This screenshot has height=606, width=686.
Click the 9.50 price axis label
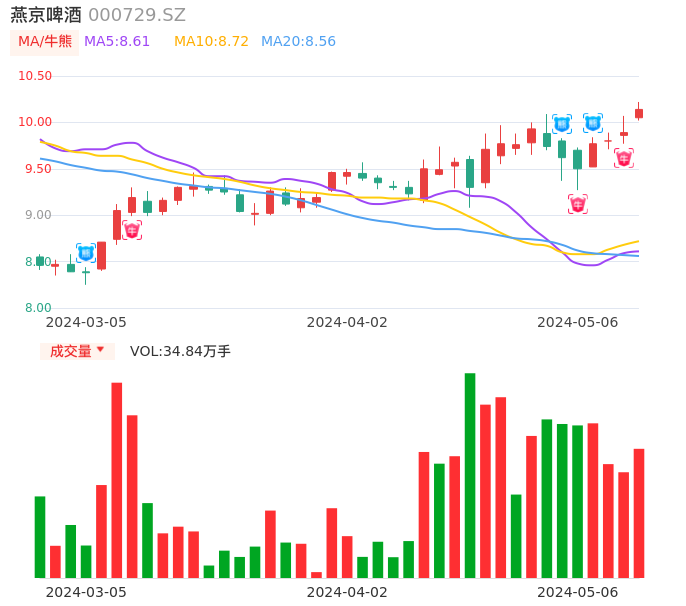(x=38, y=168)
